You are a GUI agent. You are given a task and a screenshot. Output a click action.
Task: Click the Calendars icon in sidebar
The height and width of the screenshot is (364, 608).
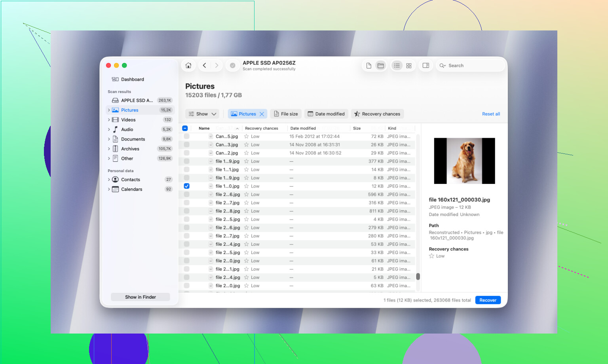tap(115, 189)
